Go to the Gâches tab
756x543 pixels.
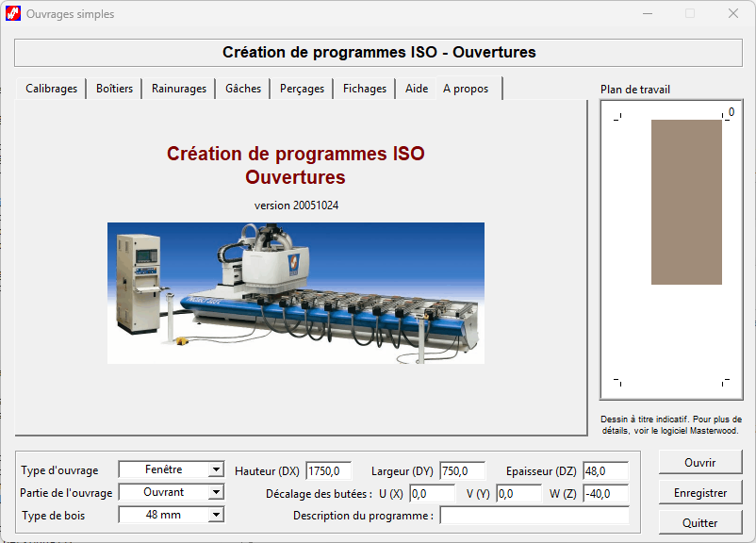pyautogui.click(x=243, y=89)
